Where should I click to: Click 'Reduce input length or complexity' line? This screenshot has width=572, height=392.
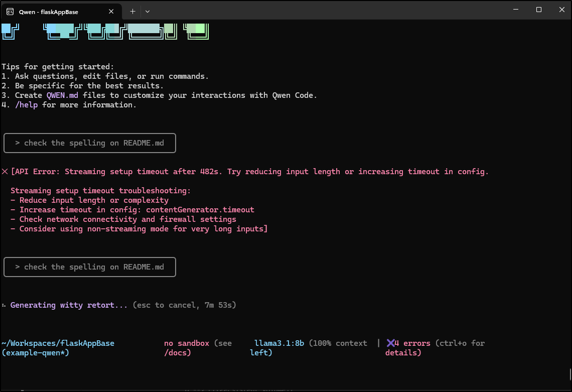click(89, 200)
